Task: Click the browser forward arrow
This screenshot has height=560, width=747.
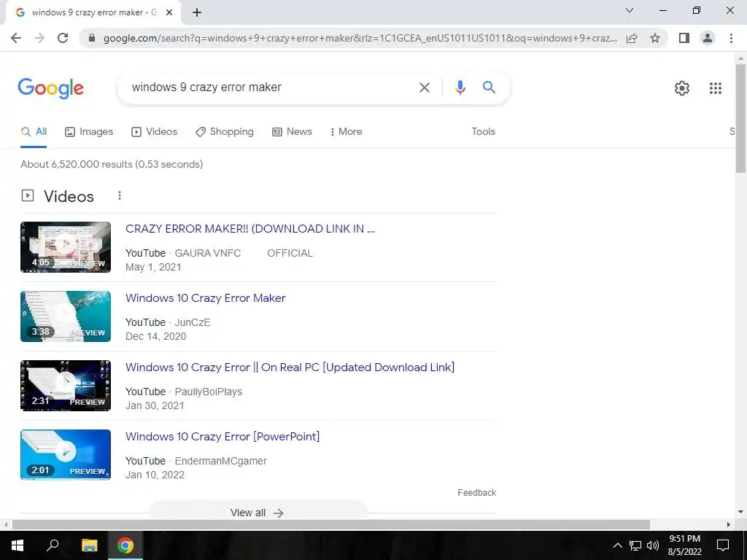Action: [39, 38]
